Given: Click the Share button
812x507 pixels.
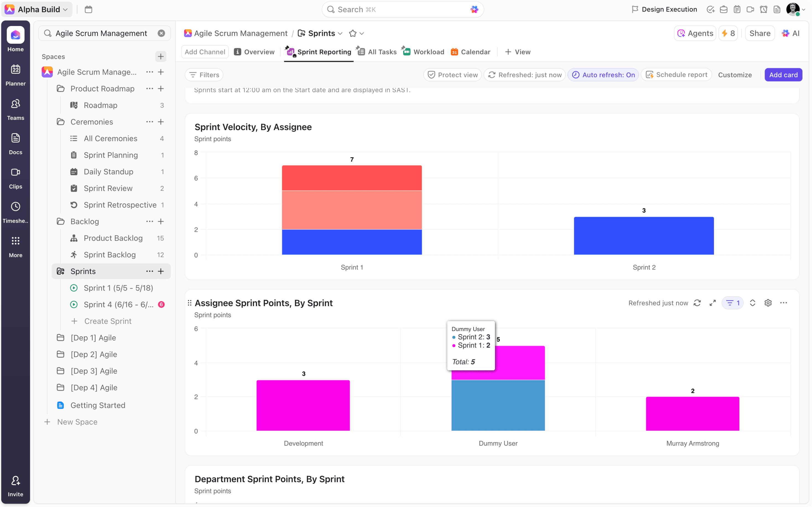Looking at the screenshot, I should tap(760, 33).
